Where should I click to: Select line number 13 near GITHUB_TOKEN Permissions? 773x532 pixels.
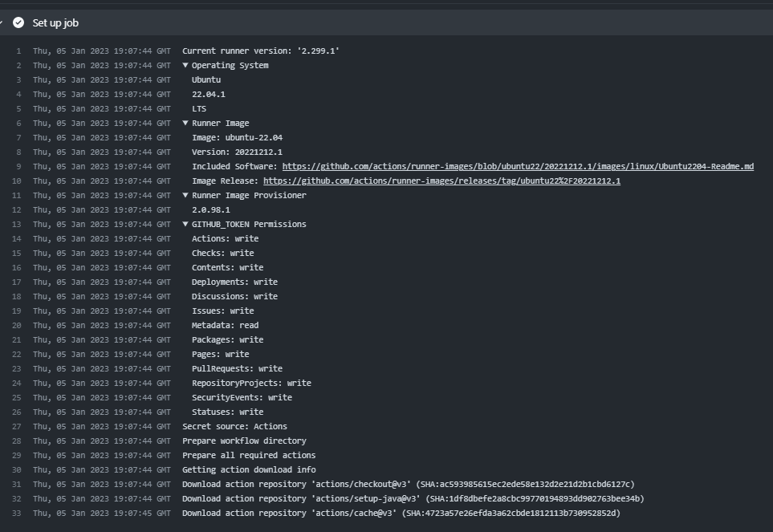click(x=14, y=224)
